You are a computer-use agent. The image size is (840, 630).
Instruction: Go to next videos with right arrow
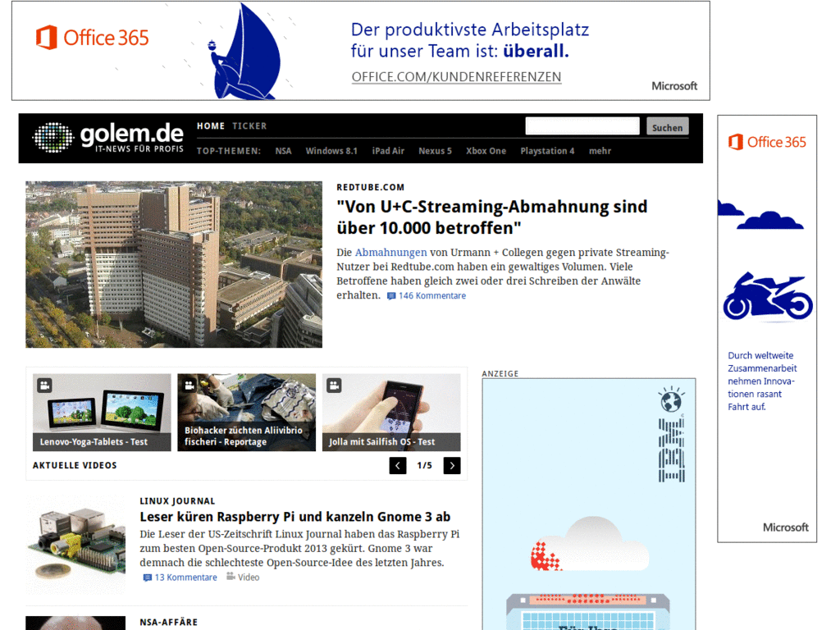(x=452, y=466)
